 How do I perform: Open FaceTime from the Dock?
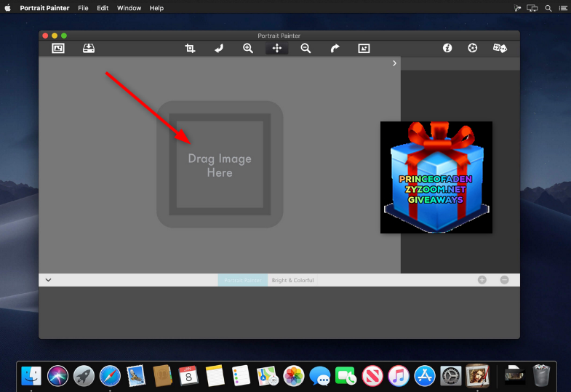click(x=346, y=375)
